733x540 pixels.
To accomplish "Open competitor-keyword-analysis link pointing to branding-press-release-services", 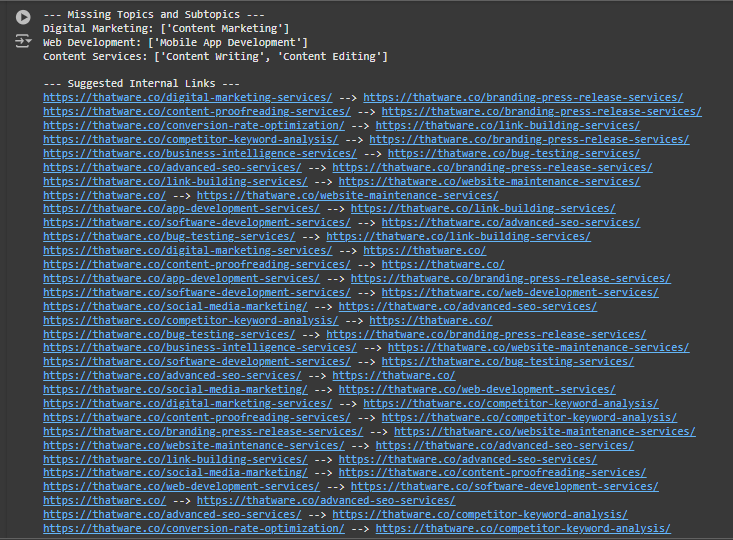I will coord(191,140).
